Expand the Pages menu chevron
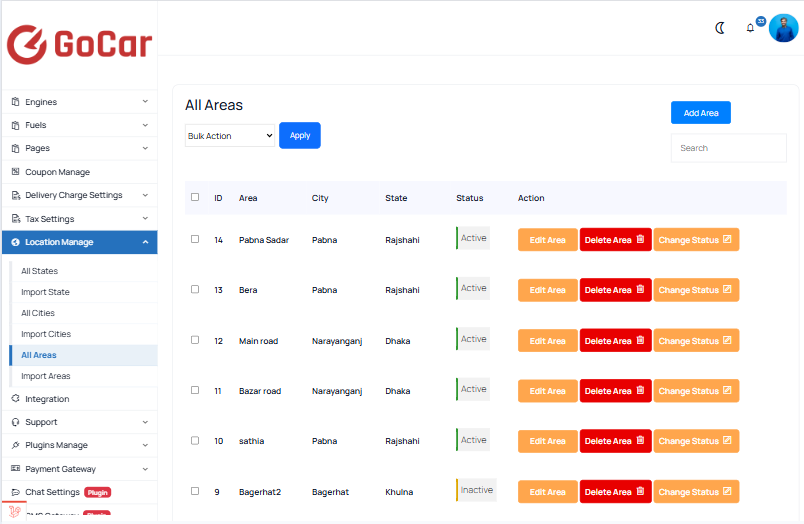 point(145,148)
